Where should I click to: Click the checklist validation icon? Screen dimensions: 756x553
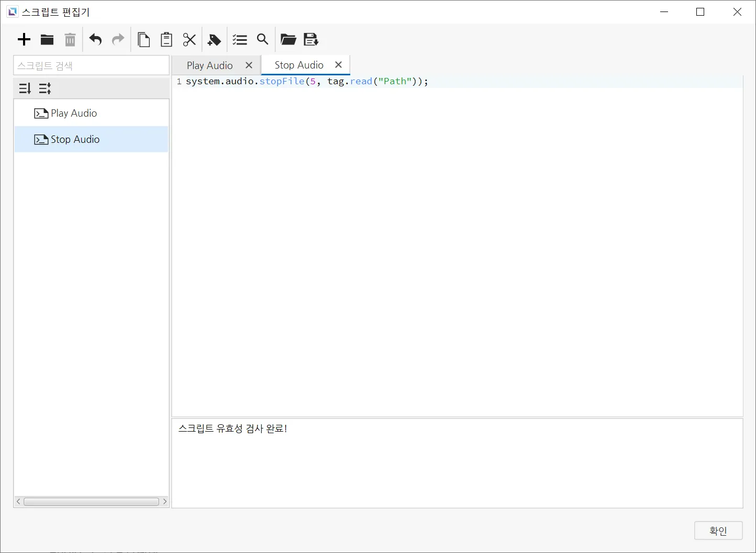[x=240, y=40]
